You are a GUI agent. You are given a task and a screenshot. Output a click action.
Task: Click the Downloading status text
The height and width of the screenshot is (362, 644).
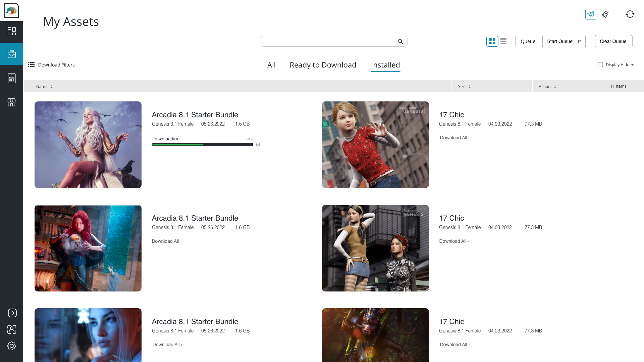166,139
